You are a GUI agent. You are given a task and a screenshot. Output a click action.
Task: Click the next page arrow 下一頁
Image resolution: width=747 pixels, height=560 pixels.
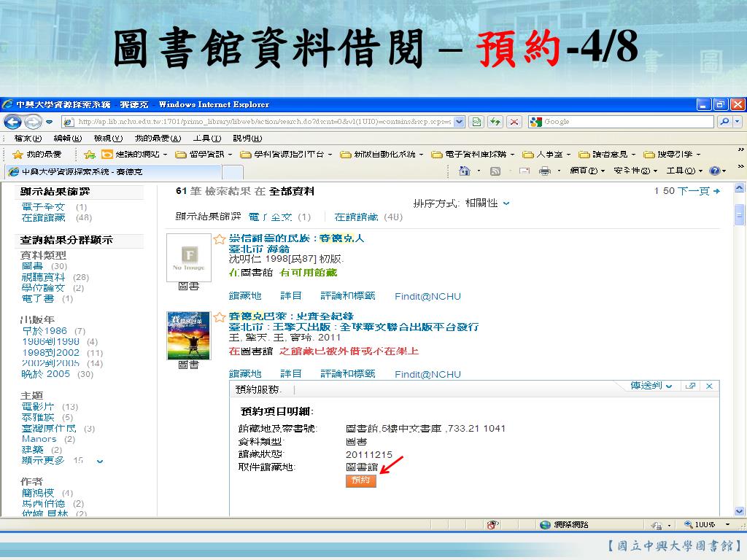[699, 191]
